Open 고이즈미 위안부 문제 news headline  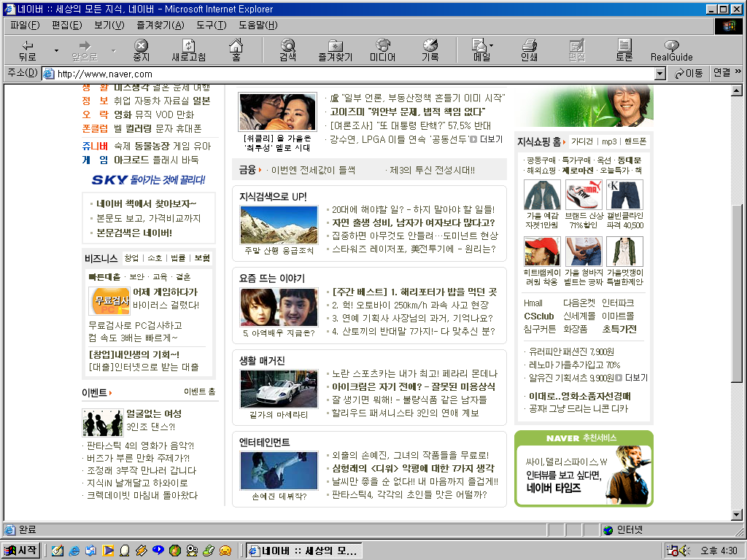tap(407, 112)
